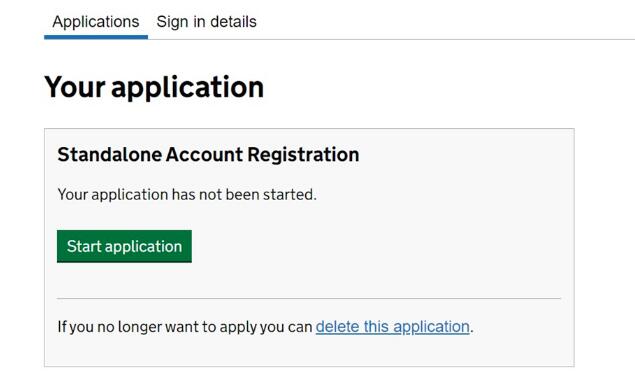Switch to the Applications tab
The width and height of the screenshot is (635, 383).
tap(96, 22)
